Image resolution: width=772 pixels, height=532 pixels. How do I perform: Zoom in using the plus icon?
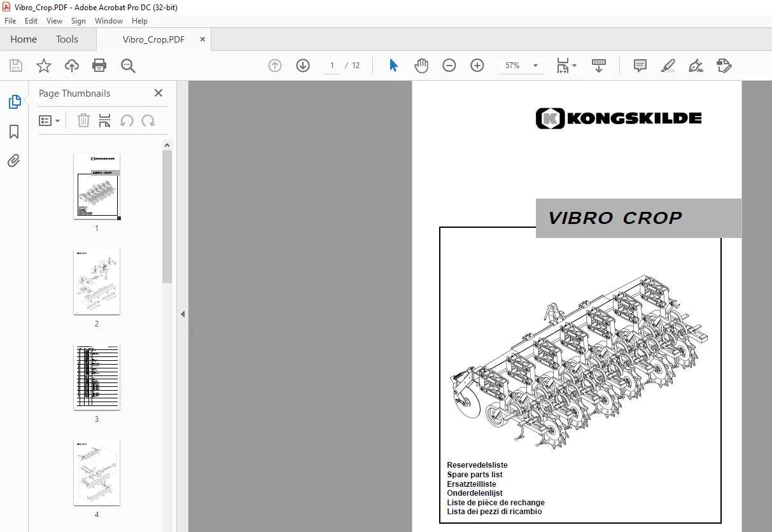(x=477, y=66)
